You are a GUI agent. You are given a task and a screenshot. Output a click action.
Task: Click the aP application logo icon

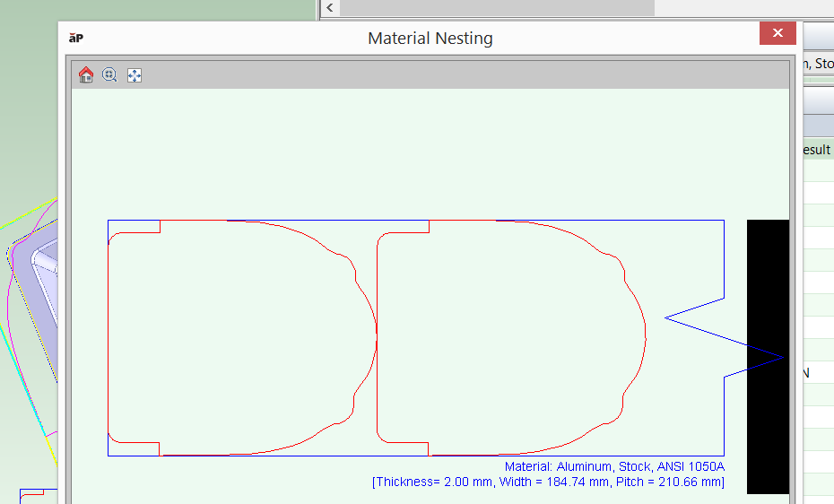tap(77, 38)
